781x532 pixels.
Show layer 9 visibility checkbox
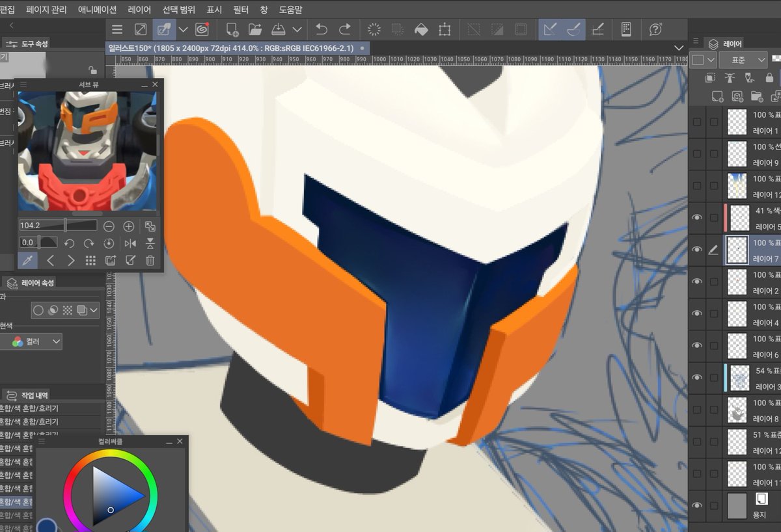click(x=697, y=153)
